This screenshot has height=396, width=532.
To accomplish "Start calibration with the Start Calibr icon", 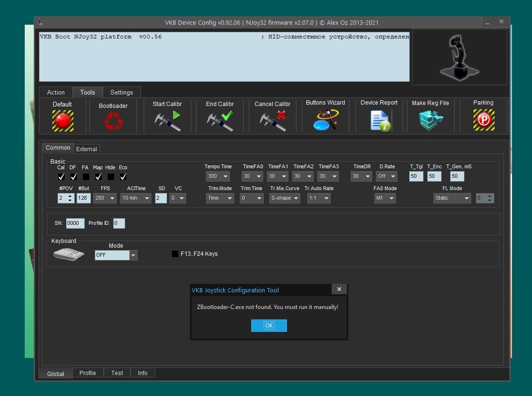I will (x=167, y=121).
